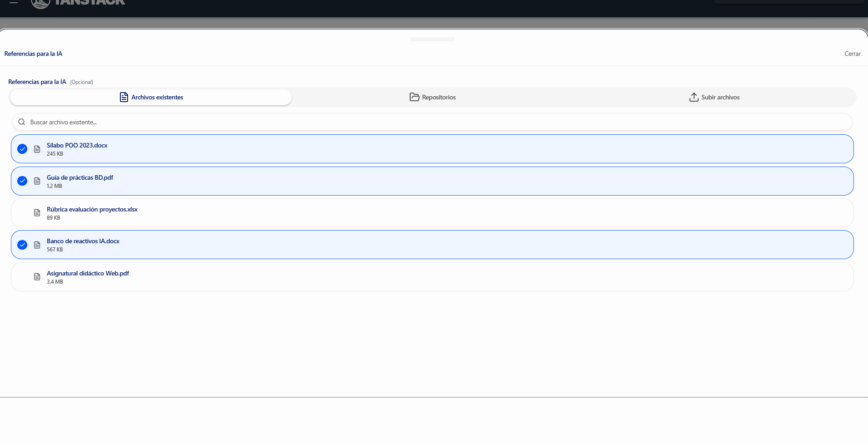Click Cerrar to close the panel
The width and height of the screenshot is (868, 442).
[x=852, y=54]
